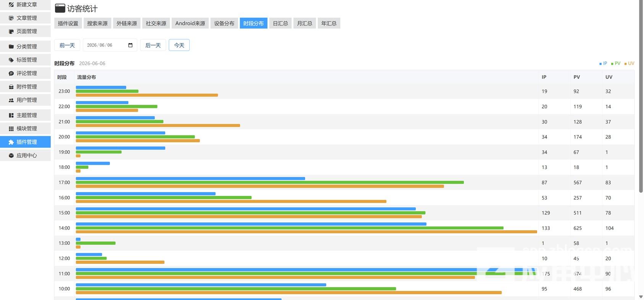
Task: Open the calendar picker in date field
Action: 130,45
